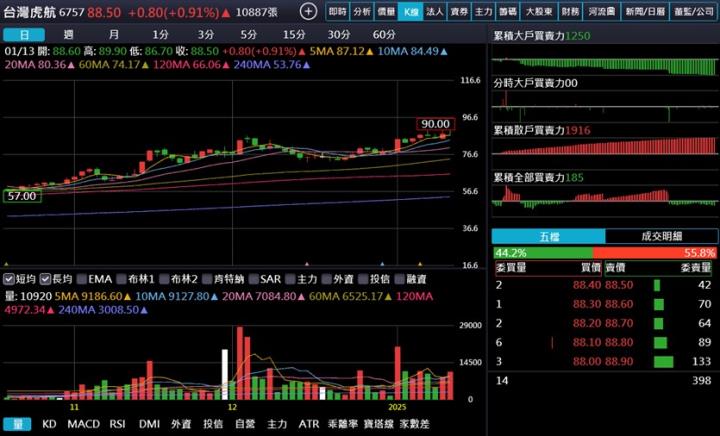Click the plus icon beside the stock title
The width and height of the screenshot is (720, 436).
click(x=308, y=12)
